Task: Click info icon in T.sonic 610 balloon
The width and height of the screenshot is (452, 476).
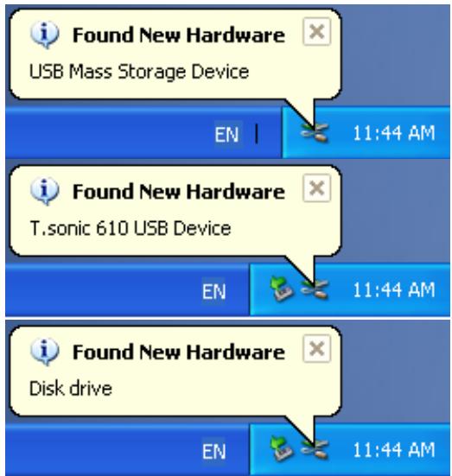Action: [x=45, y=191]
